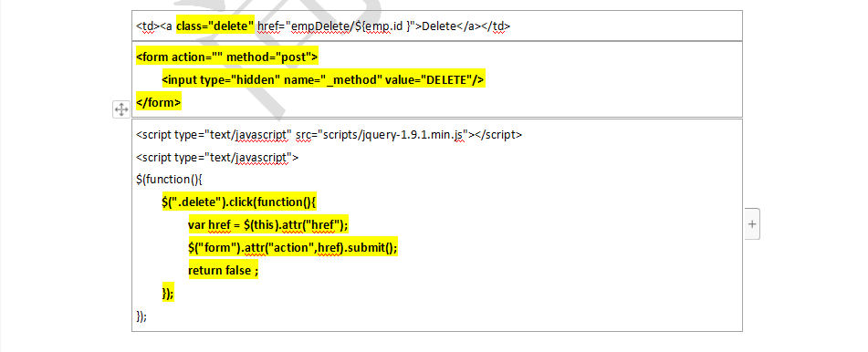This screenshot has width=868, height=352.
Task: Click the $(".delete").click(function(){ line
Action: pyautogui.click(x=238, y=202)
